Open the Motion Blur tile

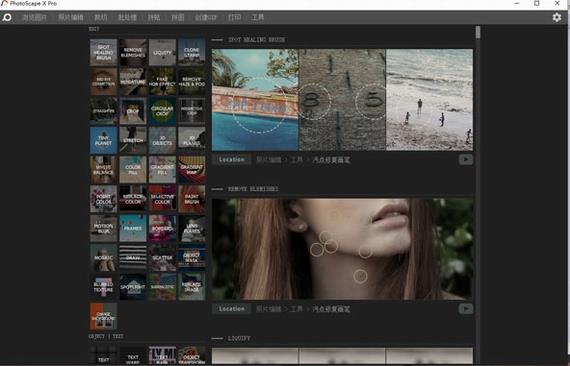click(104, 228)
